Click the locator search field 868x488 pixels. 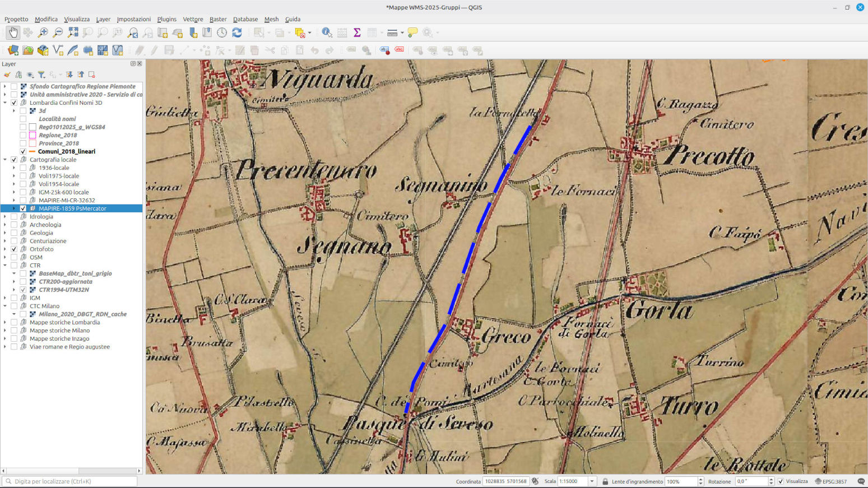(x=70, y=481)
